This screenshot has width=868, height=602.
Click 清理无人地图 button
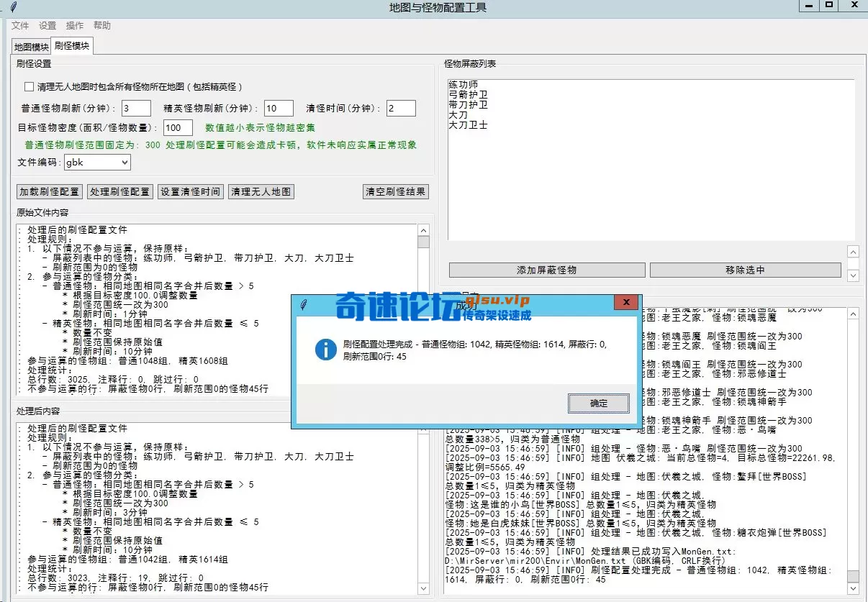261,191
